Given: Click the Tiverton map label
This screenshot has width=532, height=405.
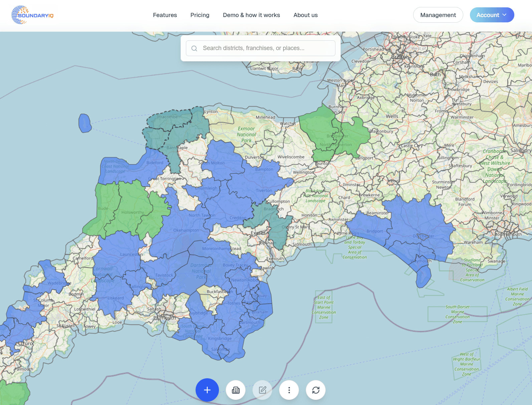Looking at the screenshot, I should coord(264,191).
